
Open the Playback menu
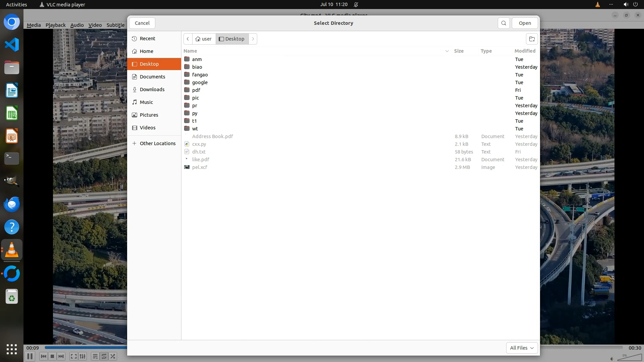[x=55, y=25]
